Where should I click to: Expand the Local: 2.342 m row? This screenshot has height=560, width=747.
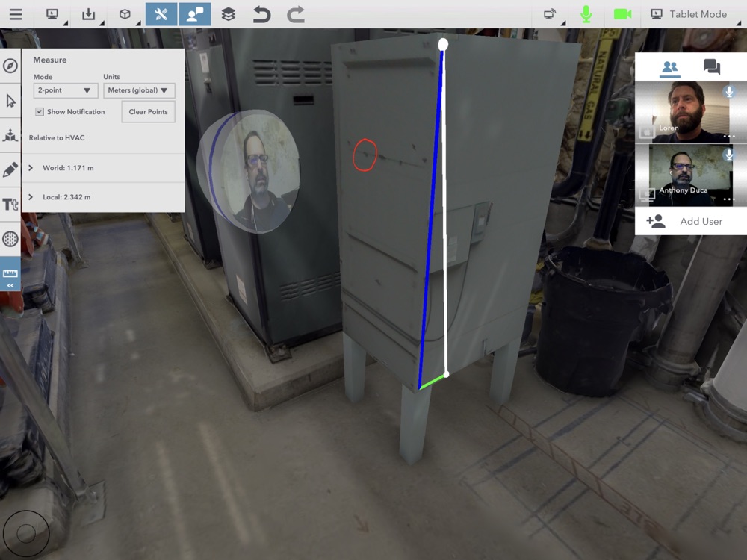pos(103,197)
